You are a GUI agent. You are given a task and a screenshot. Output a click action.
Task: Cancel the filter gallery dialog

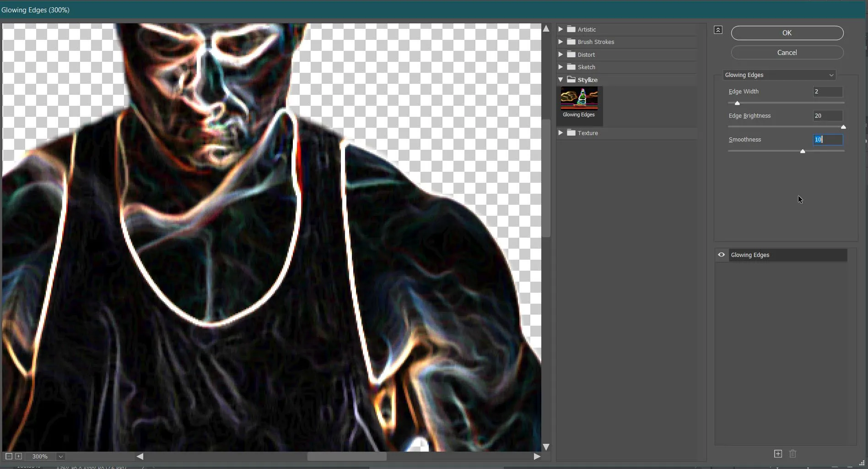pyautogui.click(x=787, y=53)
